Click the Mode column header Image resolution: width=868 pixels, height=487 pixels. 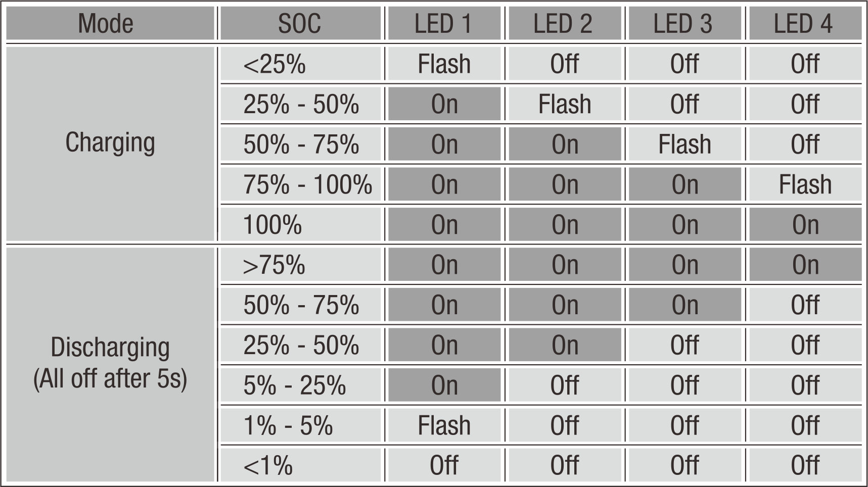(x=110, y=23)
